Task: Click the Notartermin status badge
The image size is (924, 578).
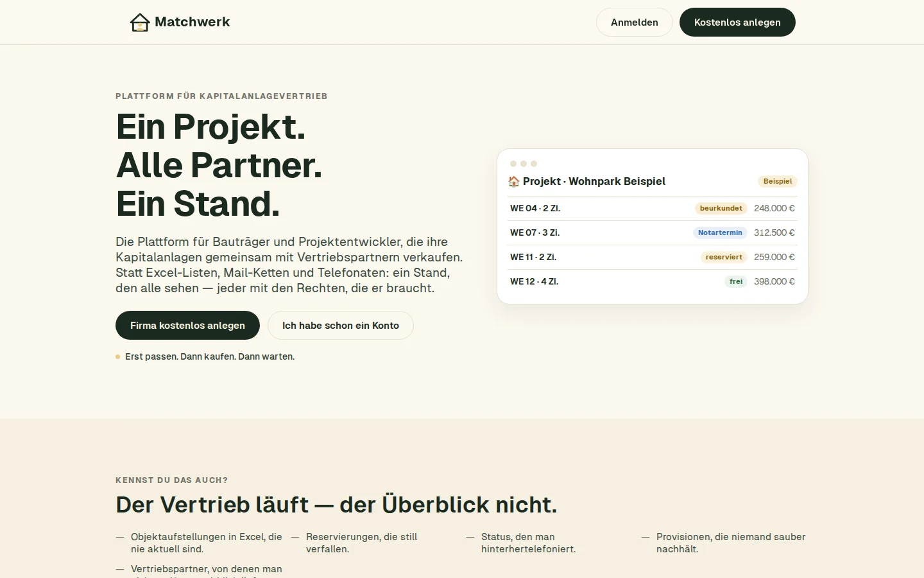Action: click(720, 232)
